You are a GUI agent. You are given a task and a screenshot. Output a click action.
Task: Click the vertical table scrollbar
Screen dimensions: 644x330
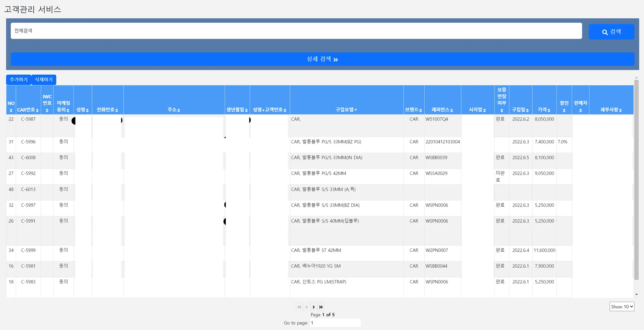pyautogui.click(x=636, y=179)
